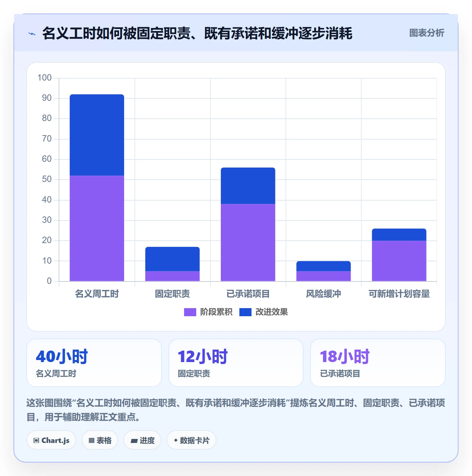Toggle the 改进效果 legend swatch
472x476 pixels.
pos(245,312)
